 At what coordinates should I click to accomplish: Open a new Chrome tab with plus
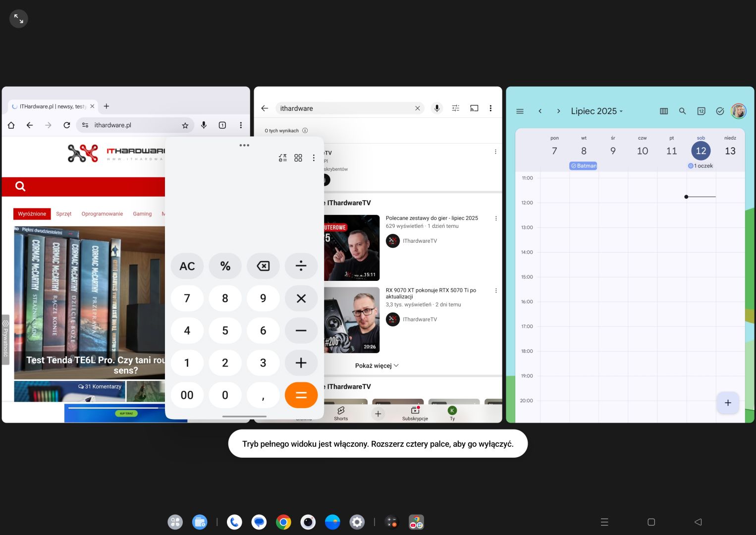coord(107,106)
